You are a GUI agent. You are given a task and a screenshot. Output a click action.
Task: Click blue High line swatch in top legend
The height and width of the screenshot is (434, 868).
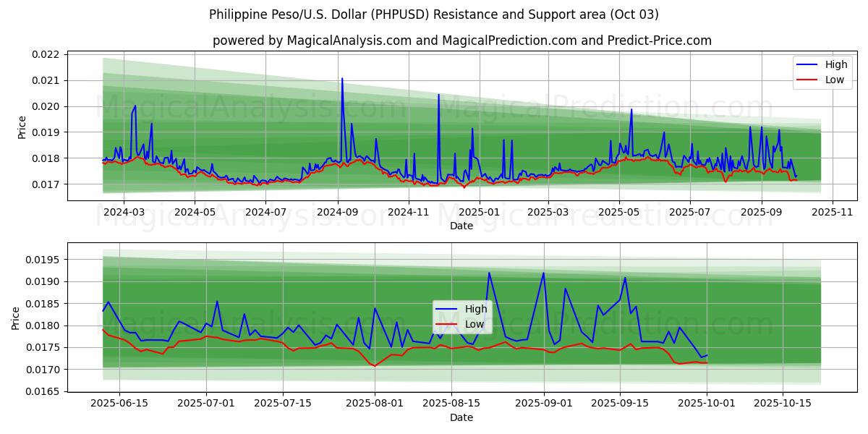[805, 65]
